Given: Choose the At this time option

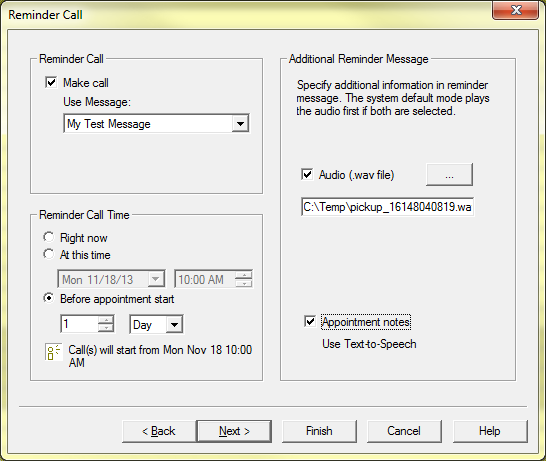Looking at the screenshot, I should [x=49, y=254].
